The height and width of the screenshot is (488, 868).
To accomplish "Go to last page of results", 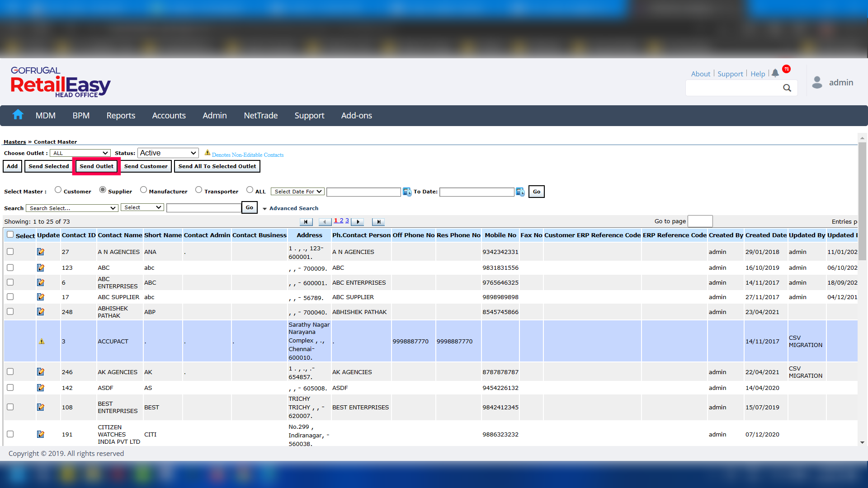I will 378,222.
